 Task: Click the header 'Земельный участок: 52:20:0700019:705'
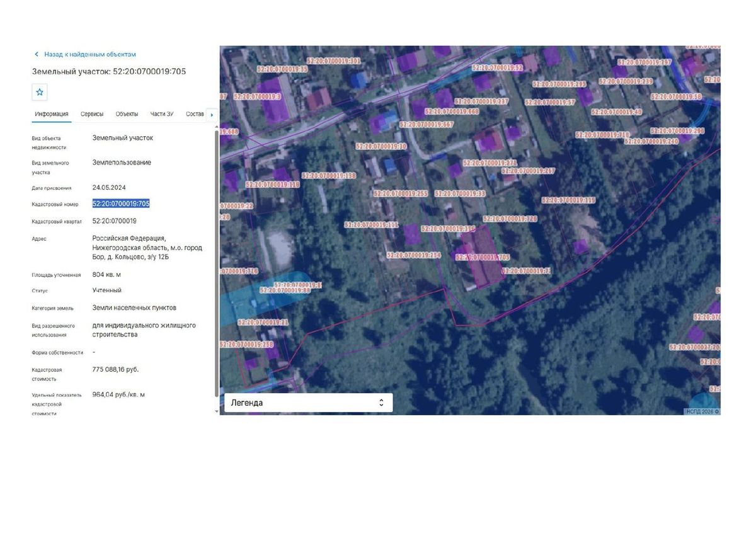109,71
